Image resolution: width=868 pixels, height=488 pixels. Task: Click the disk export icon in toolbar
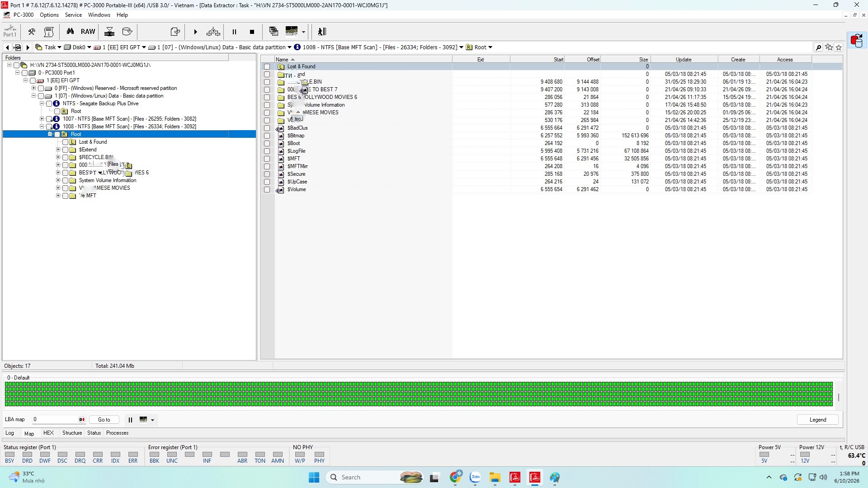tap(127, 32)
